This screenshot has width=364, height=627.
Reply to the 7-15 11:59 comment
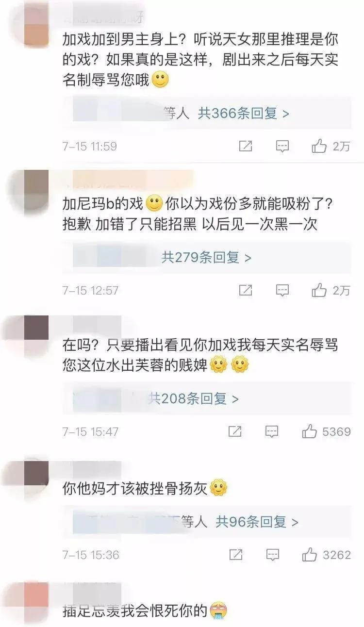[x=282, y=146]
